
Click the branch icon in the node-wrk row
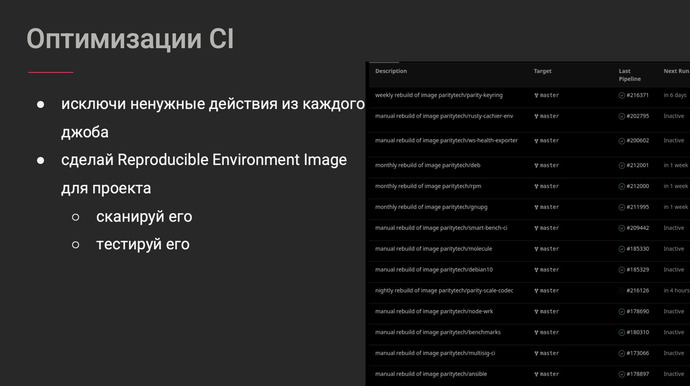[536, 312]
